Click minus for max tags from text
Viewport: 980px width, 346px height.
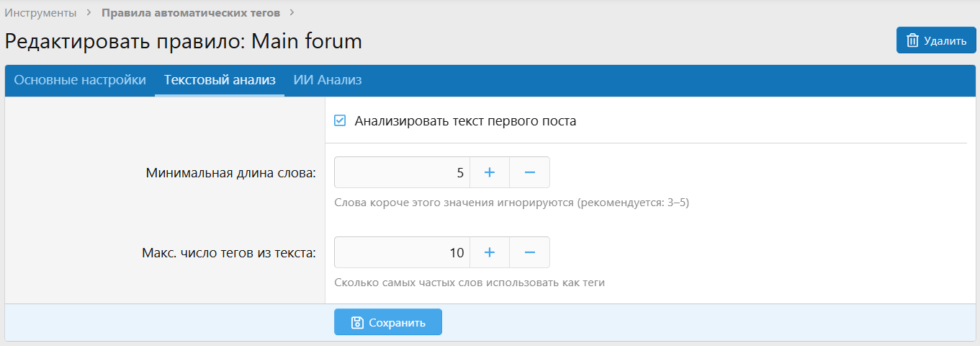click(529, 253)
